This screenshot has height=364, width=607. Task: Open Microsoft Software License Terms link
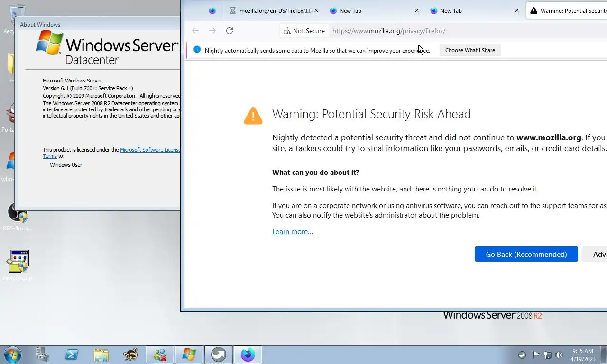[x=150, y=150]
